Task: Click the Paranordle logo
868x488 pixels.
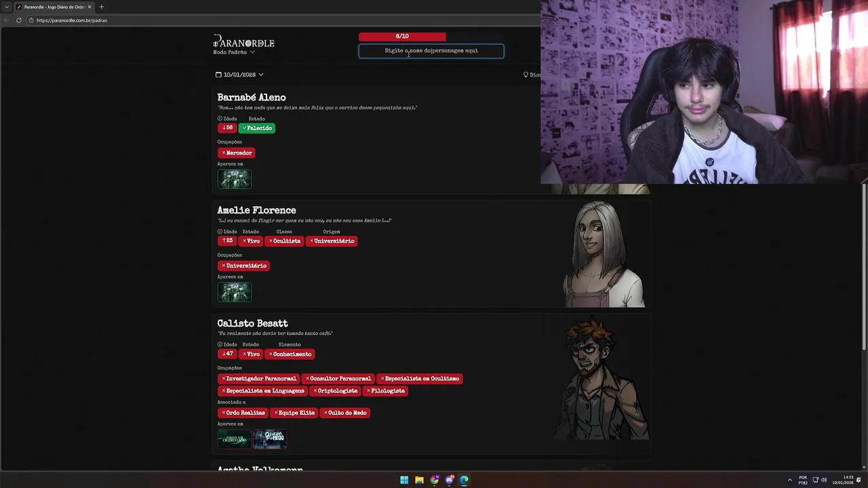Action: [243, 43]
